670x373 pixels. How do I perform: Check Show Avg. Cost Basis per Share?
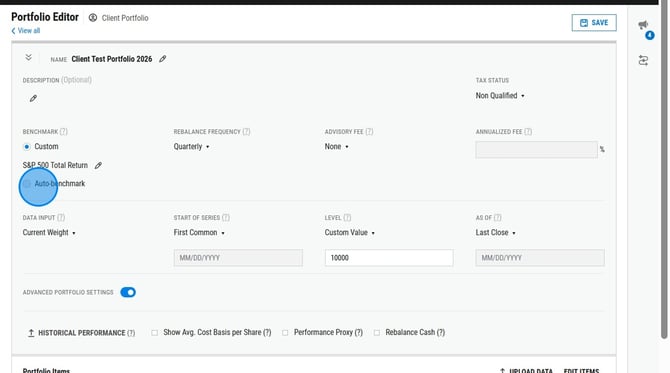point(154,332)
